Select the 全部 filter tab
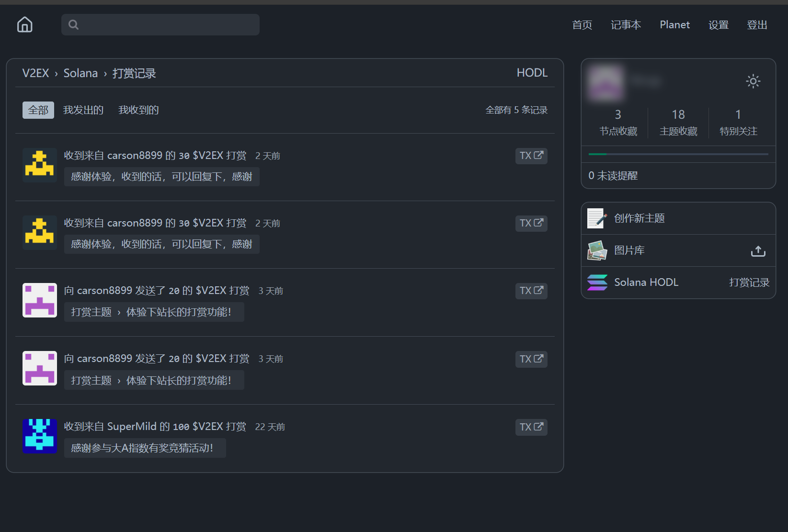This screenshot has height=532, width=788. click(x=38, y=110)
